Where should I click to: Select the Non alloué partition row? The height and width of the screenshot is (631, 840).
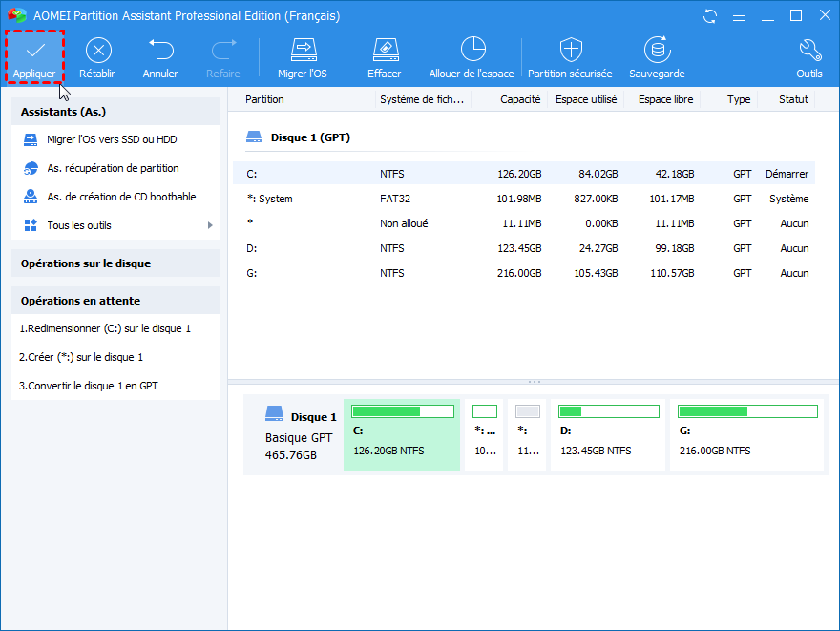coord(524,223)
